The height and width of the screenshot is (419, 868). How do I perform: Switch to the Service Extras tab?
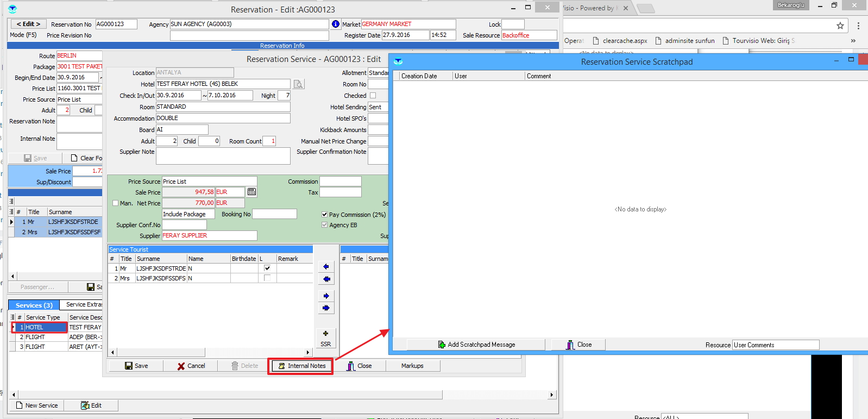pyautogui.click(x=84, y=305)
